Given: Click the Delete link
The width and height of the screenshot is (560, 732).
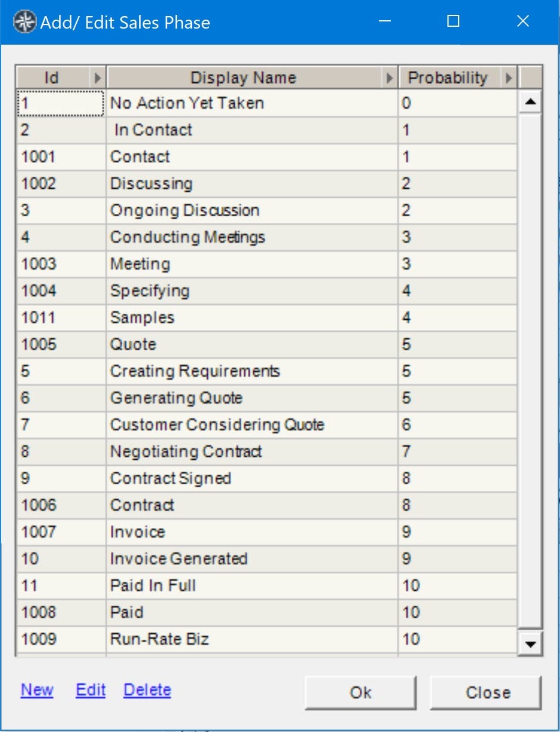Looking at the screenshot, I should 147,690.
